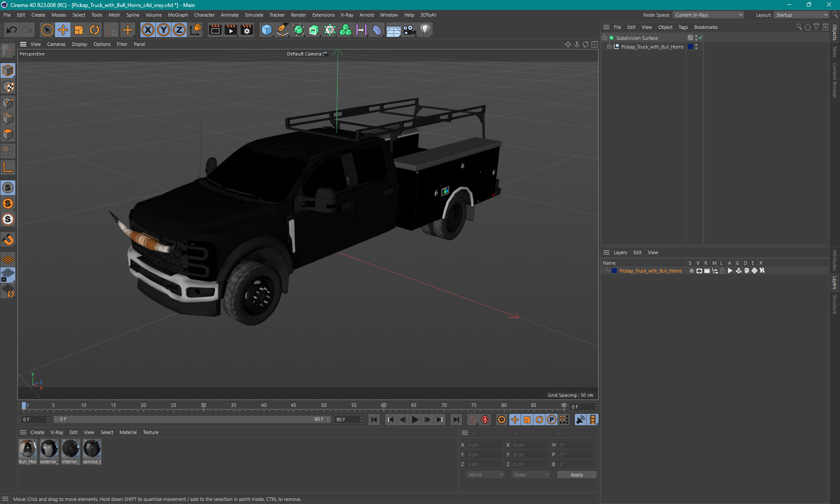The height and width of the screenshot is (504, 840).
Task: Open the viewport Cameras menu
Action: (56, 44)
